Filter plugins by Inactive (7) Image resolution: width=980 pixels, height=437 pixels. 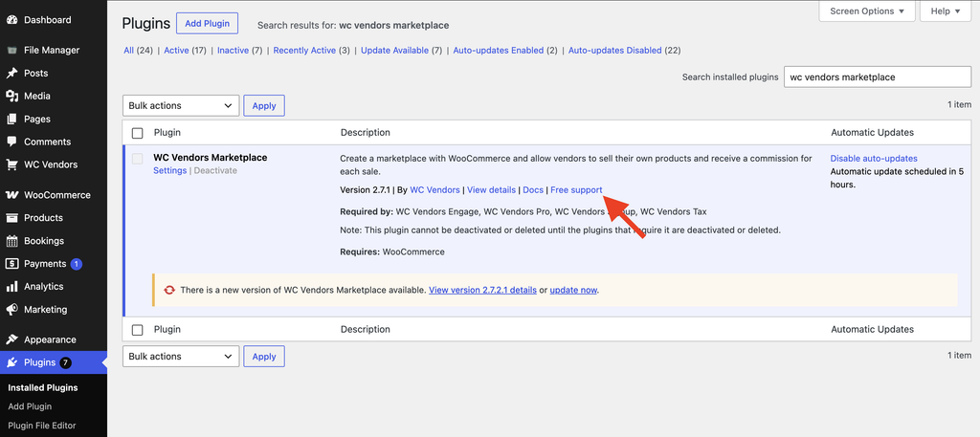[240, 51]
